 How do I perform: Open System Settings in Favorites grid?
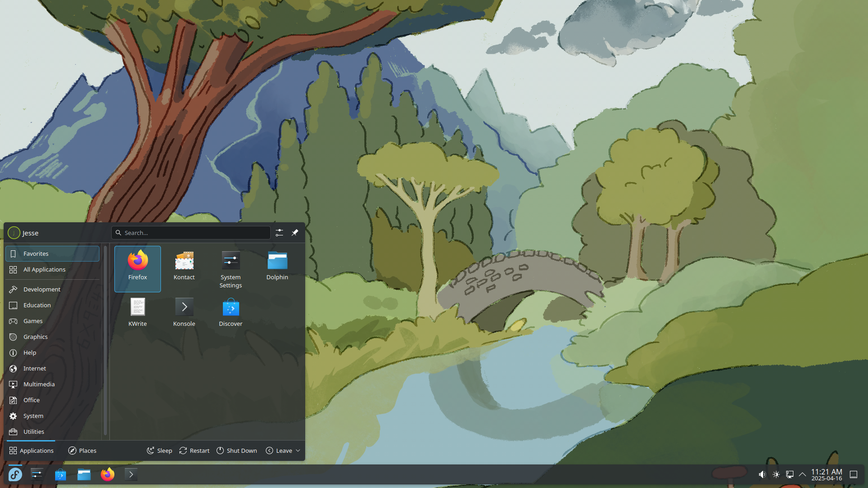231,269
